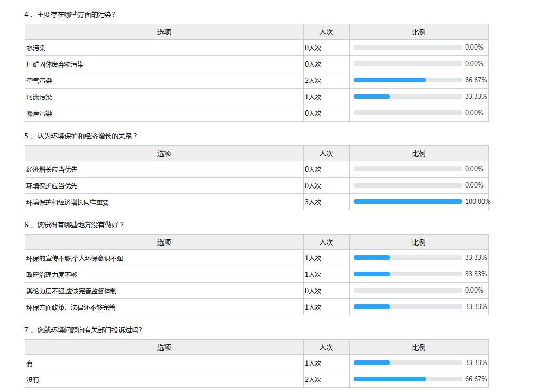The width and height of the screenshot is (539, 392).
Task: Click the 空气污染 progress bar
Action: tap(407, 80)
